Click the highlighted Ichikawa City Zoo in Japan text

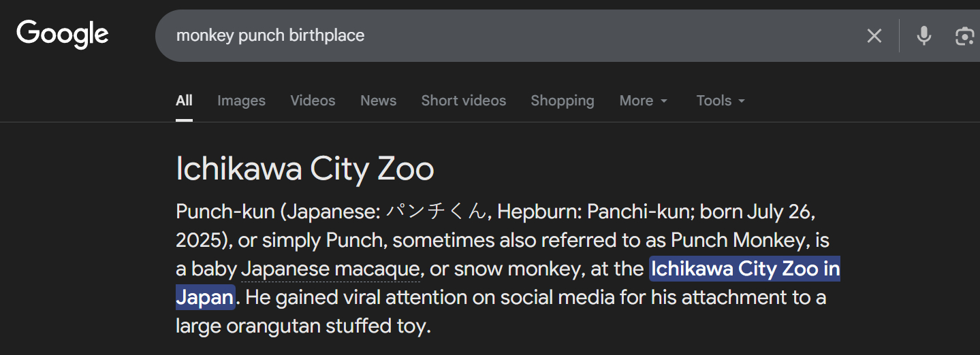click(x=744, y=269)
